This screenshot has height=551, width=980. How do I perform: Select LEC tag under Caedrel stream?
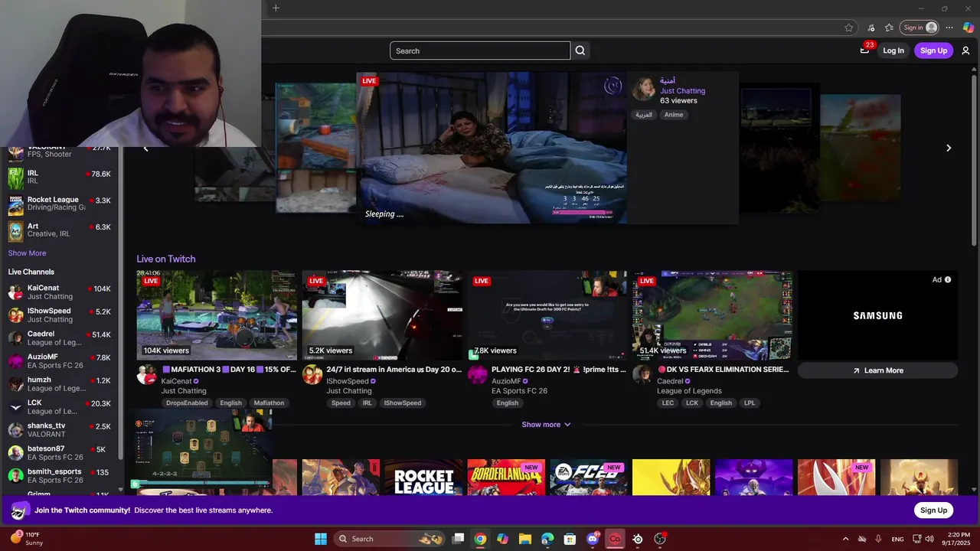pos(668,403)
